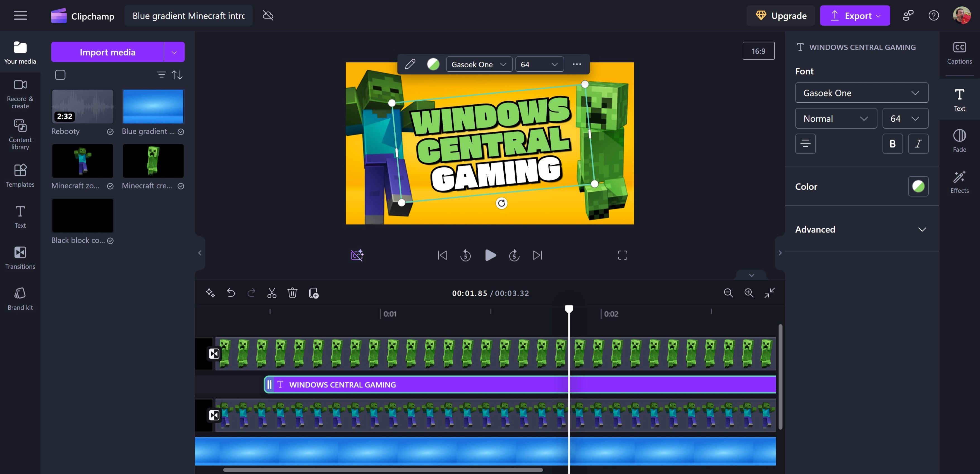Rewind five seconds
The height and width of the screenshot is (474, 980).
(x=466, y=255)
